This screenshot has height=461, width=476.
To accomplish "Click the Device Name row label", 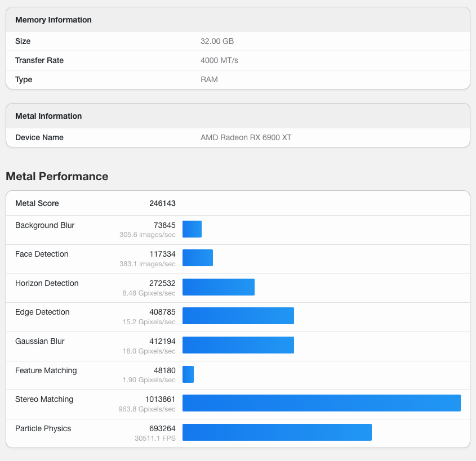I will 39,137.
